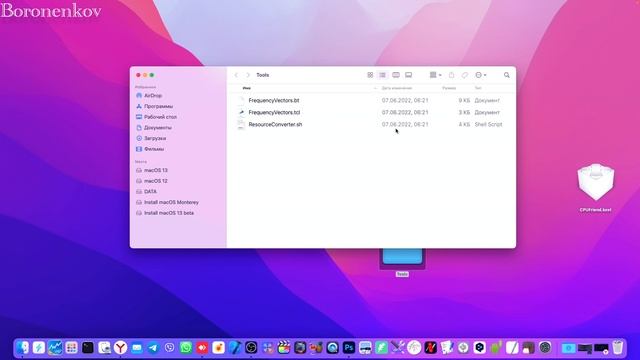Image resolution: width=640 pixels, height=360 pixels.
Task: Open Launchpad from the Dock
Action: pos(71,348)
